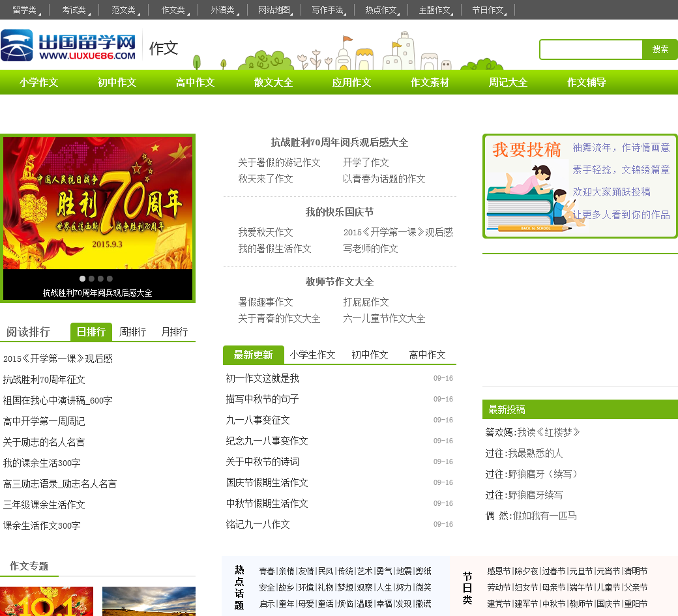
Task: Expand the 外语类 top menu
Action: 223,10
